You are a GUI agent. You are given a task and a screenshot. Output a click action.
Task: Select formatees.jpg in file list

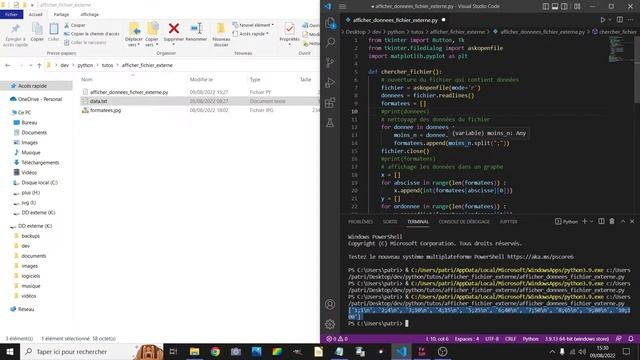click(105, 110)
